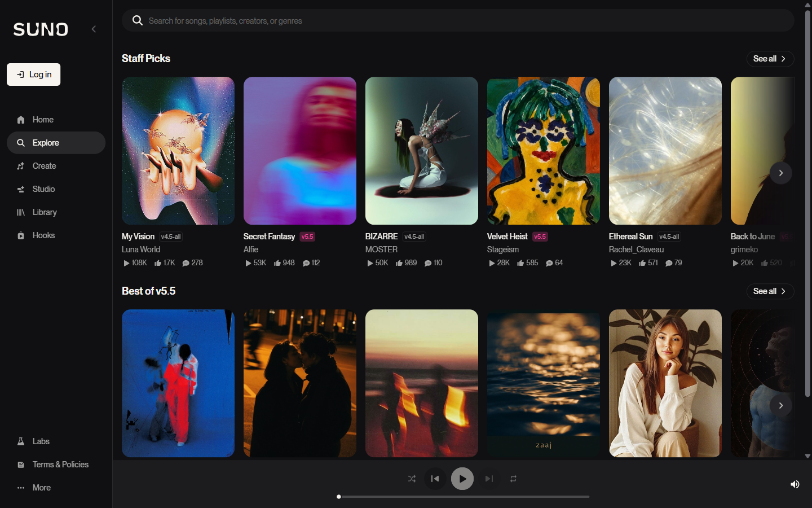Viewport: 812px width, 508px height.
Task: Play the current track
Action: (x=462, y=479)
